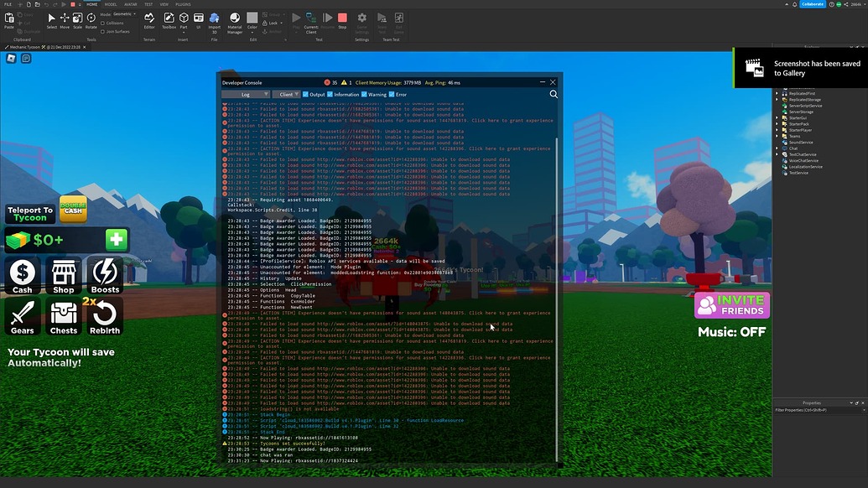Open the UI insert tool
Image resolution: width=868 pixels, height=488 pixels.
coord(198,20)
